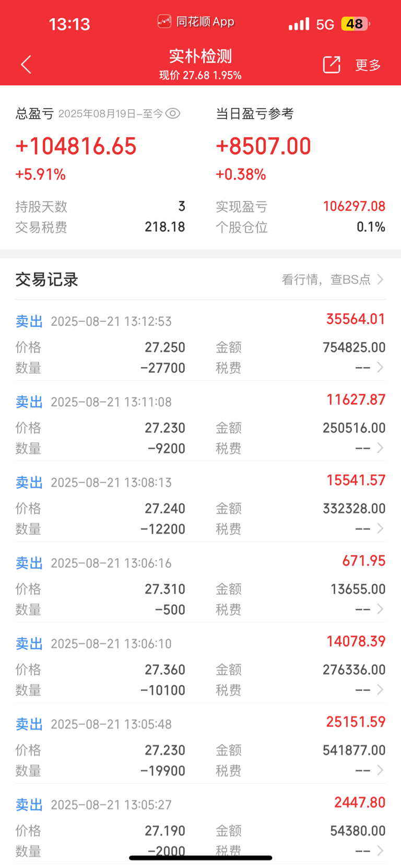Image resolution: width=401 pixels, height=868 pixels.
Task: Tap the 当日盈亏参考 heading
Action: (x=255, y=113)
